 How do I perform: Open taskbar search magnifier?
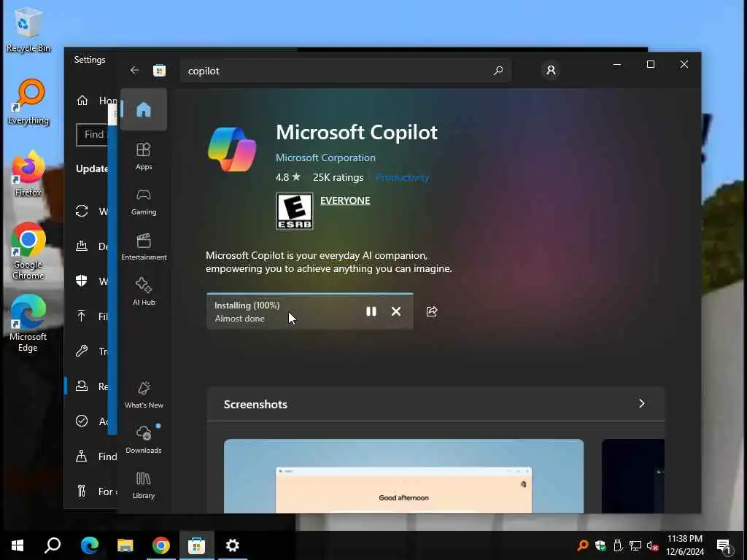coord(53,545)
